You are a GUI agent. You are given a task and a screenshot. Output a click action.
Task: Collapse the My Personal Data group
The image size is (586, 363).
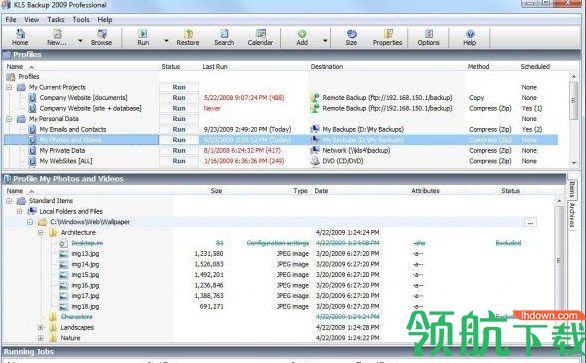click(x=9, y=119)
